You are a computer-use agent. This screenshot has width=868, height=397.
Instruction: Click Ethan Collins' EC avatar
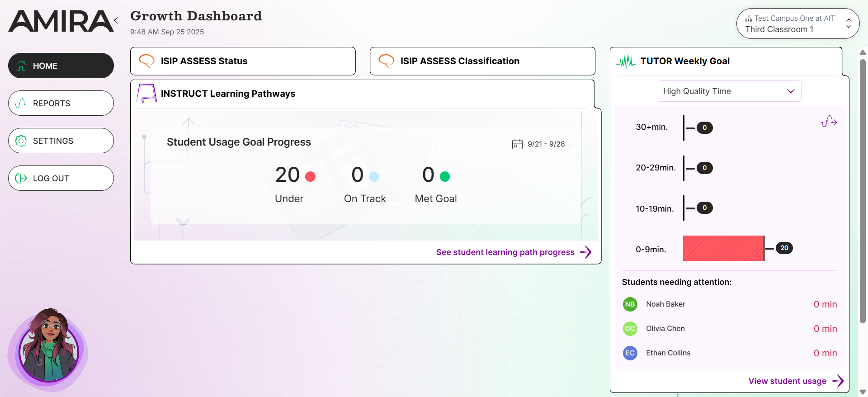(x=630, y=353)
